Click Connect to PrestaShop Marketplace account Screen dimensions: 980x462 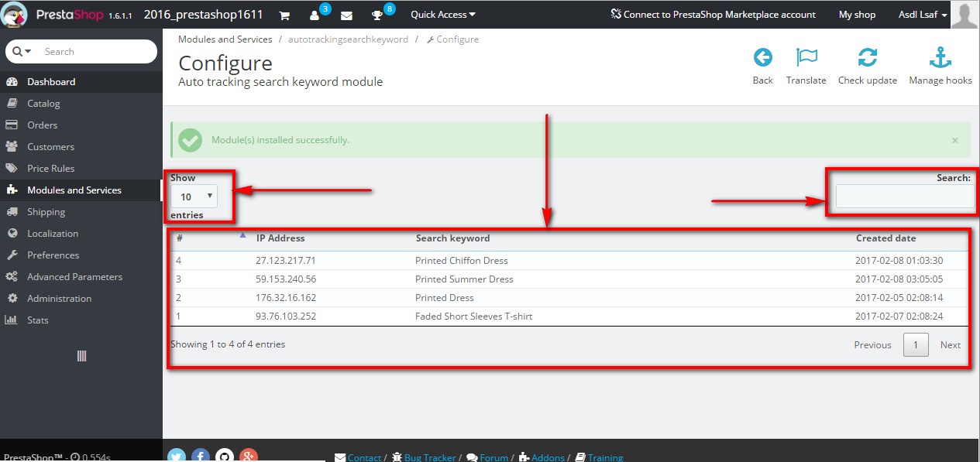click(x=713, y=15)
